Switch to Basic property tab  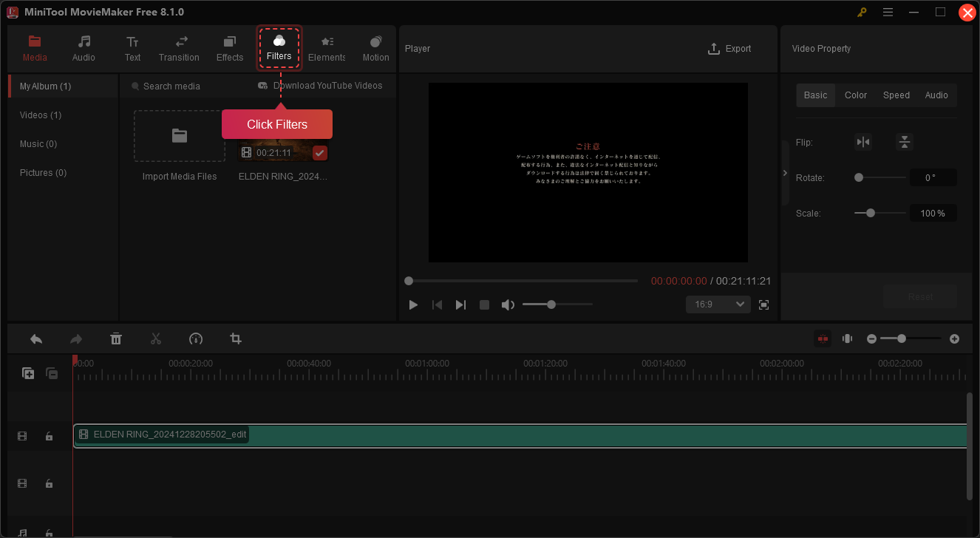[x=816, y=95]
